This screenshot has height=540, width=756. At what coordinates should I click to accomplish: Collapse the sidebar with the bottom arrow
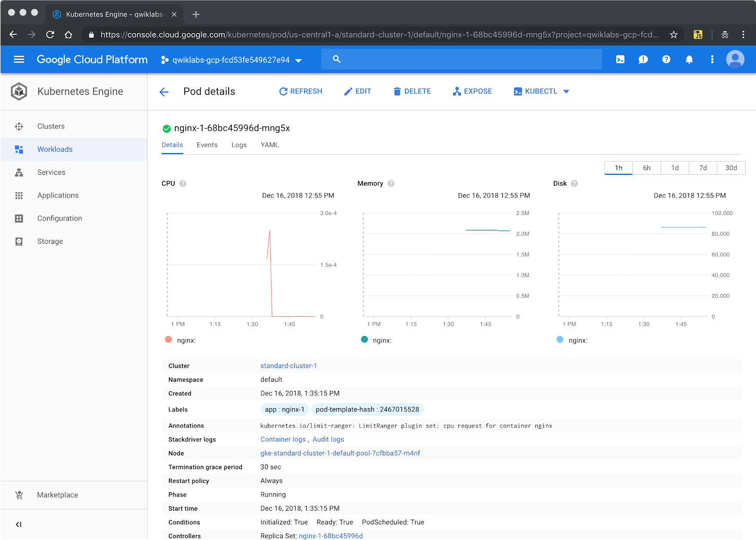(18, 524)
